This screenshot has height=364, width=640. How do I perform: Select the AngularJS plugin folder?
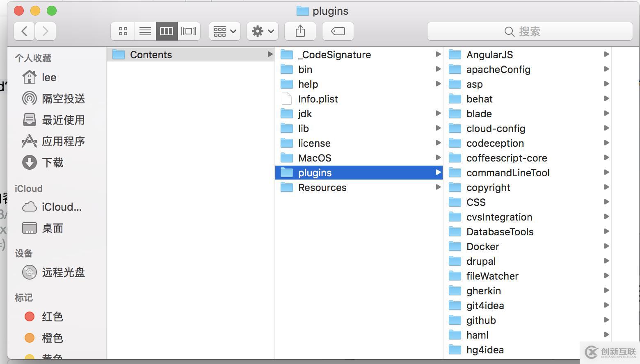point(528,55)
